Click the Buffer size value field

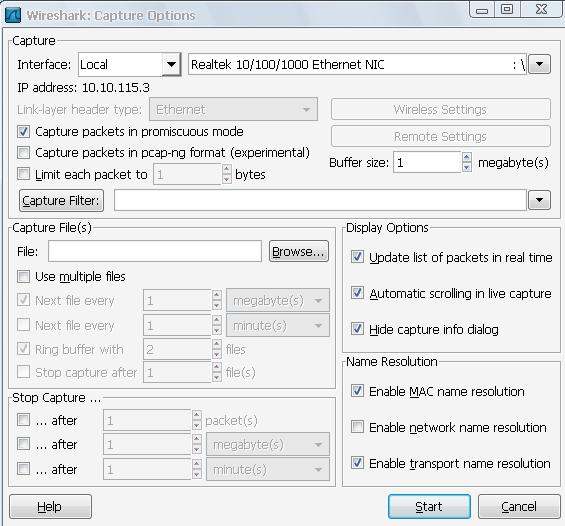pos(427,162)
